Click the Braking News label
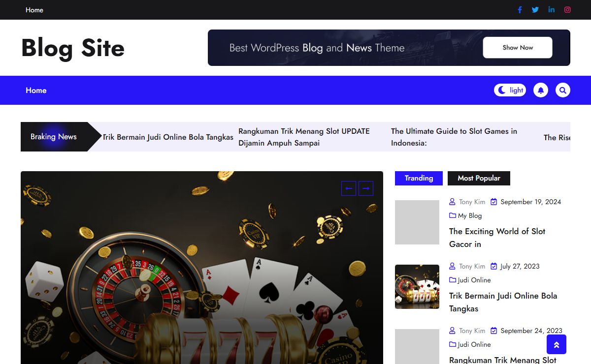 [x=54, y=137]
